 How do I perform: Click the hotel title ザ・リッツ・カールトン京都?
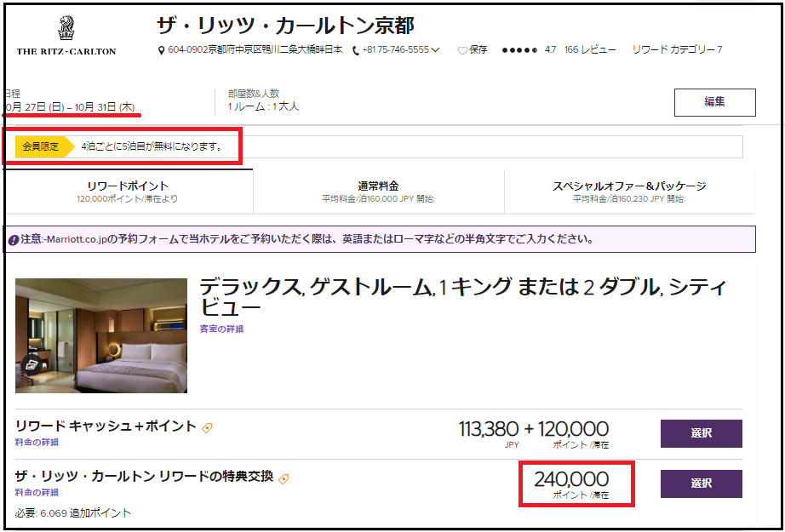pos(285,26)
